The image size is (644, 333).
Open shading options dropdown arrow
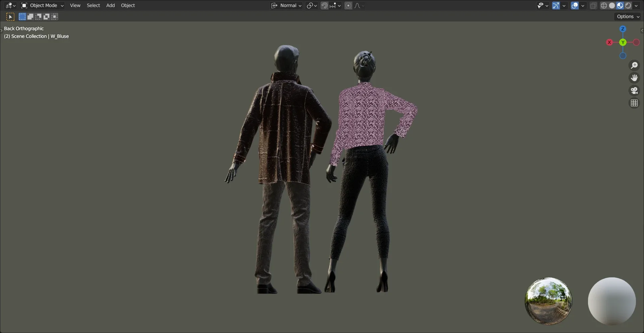(636, 5)
